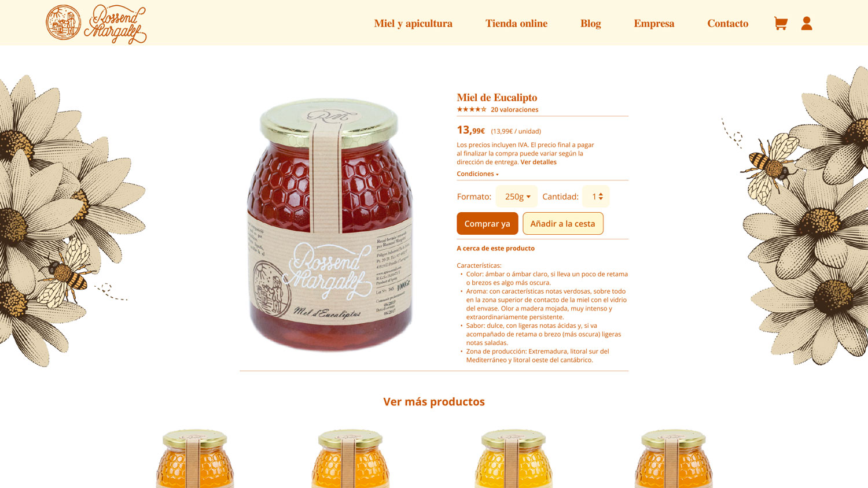Follow the Ver detalles link
Image resolution: width=868 pixels, height=488 pixels.
tap(538, 162)
